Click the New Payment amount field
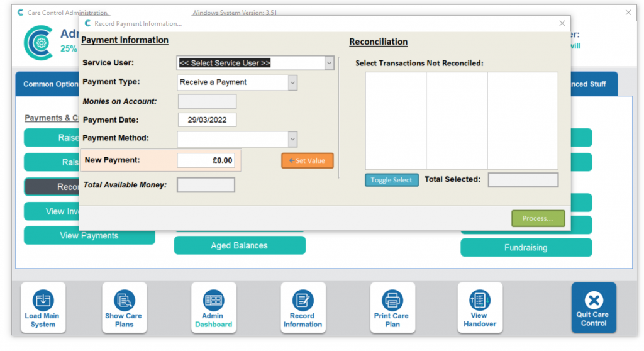The image size is (644, 351). pos(206,160)
